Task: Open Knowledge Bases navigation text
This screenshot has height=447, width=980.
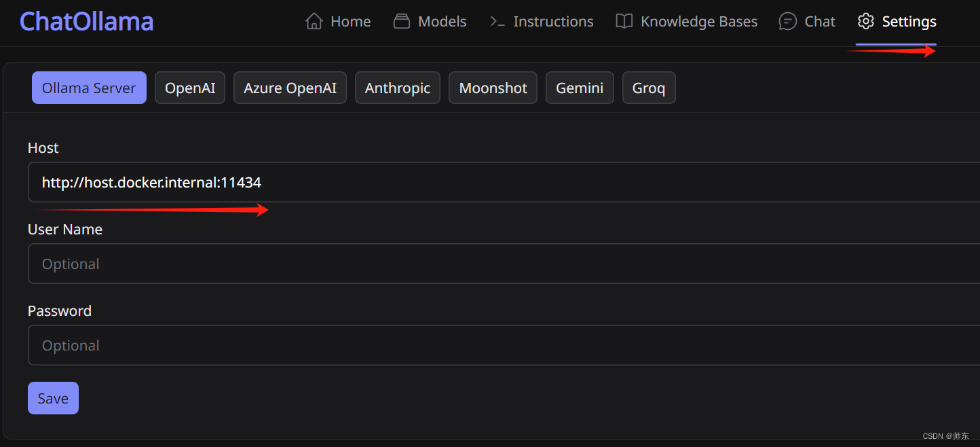Action: pyautogui.click(x=699, y=22)
